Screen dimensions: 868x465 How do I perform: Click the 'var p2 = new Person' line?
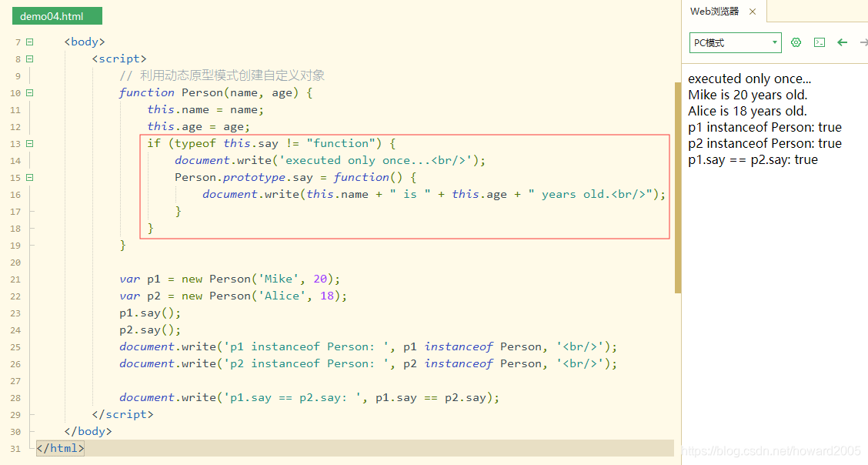click(x=233, y=296)
